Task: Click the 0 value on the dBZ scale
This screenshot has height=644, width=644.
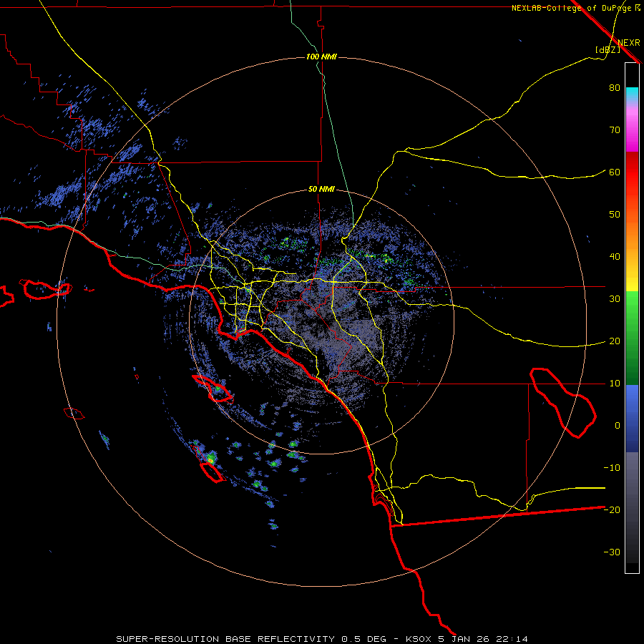Action: [x=618, y=426]
